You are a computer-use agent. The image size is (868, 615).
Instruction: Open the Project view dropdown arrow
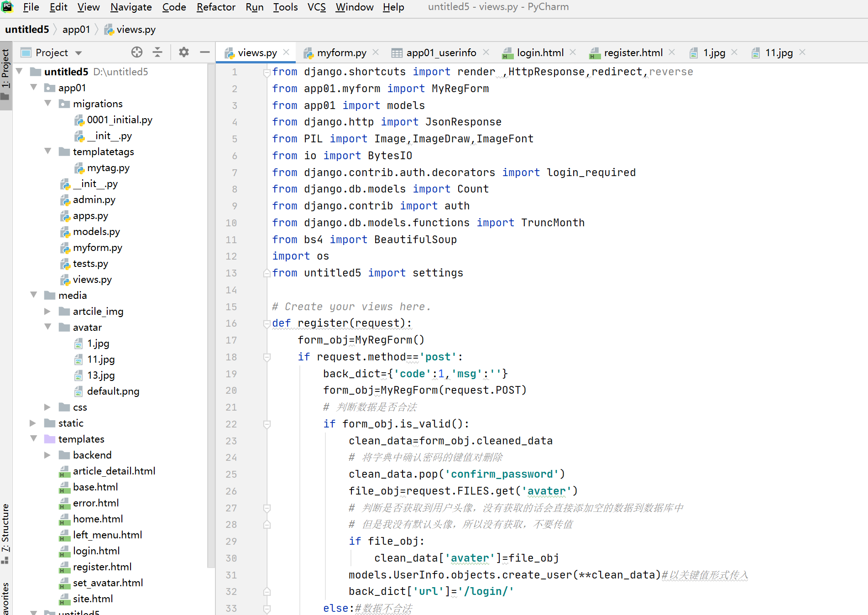tap(78, 53)
